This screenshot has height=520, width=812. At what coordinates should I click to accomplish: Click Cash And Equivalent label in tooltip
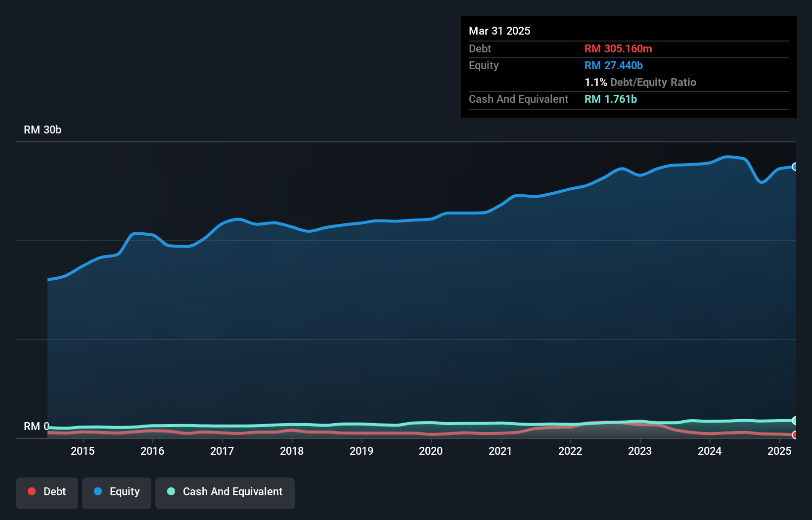pyautogui.click(x=518, y=99)
